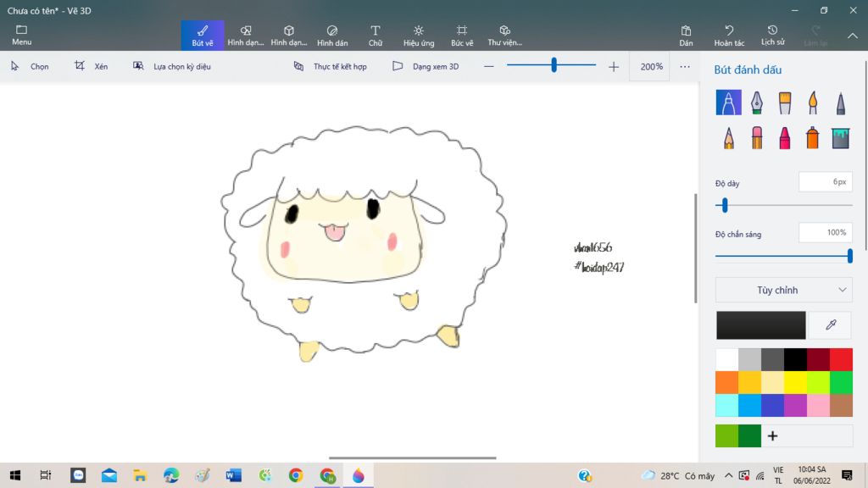The height and width of the screenshot is (488, 868).
Task: Paste using the Dán icon
Action: (x=686, y=36)
